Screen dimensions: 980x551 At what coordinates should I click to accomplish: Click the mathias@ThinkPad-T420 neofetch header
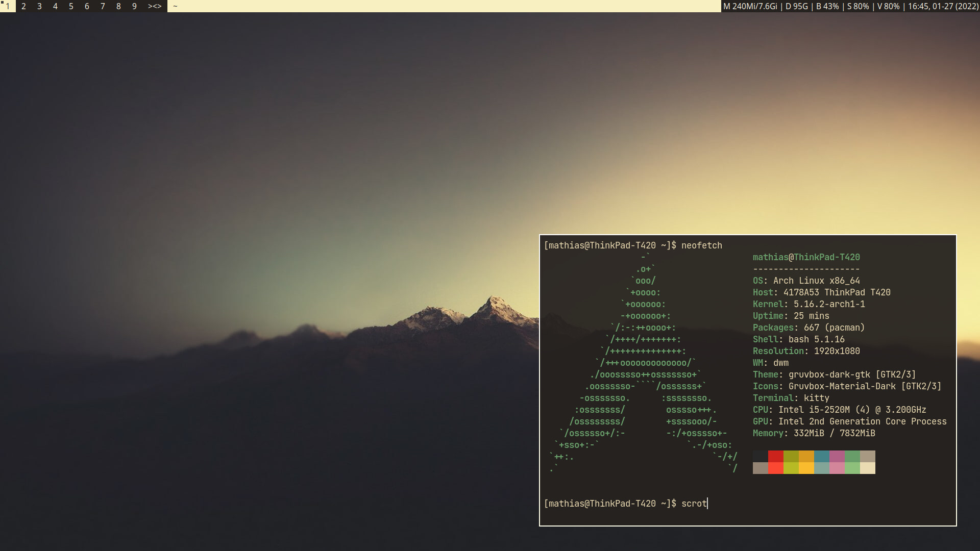tap(806, 257)
